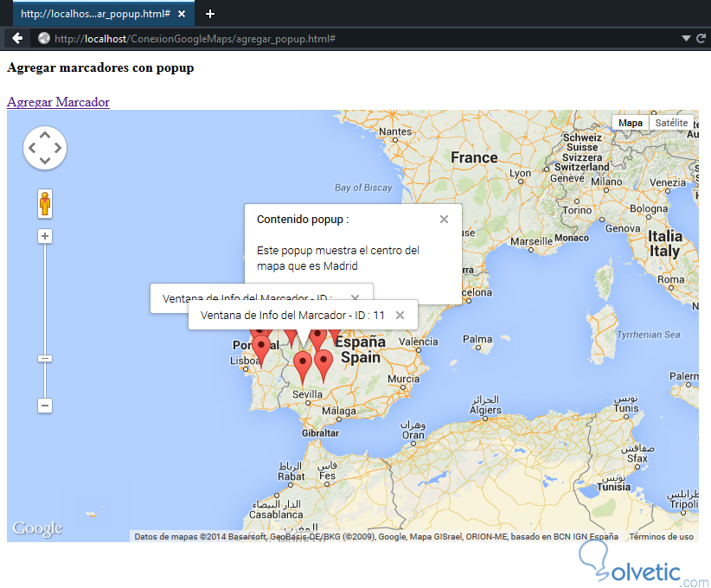Click the Agregar Marcador link

pyautogui.click(x=59, y=102)
